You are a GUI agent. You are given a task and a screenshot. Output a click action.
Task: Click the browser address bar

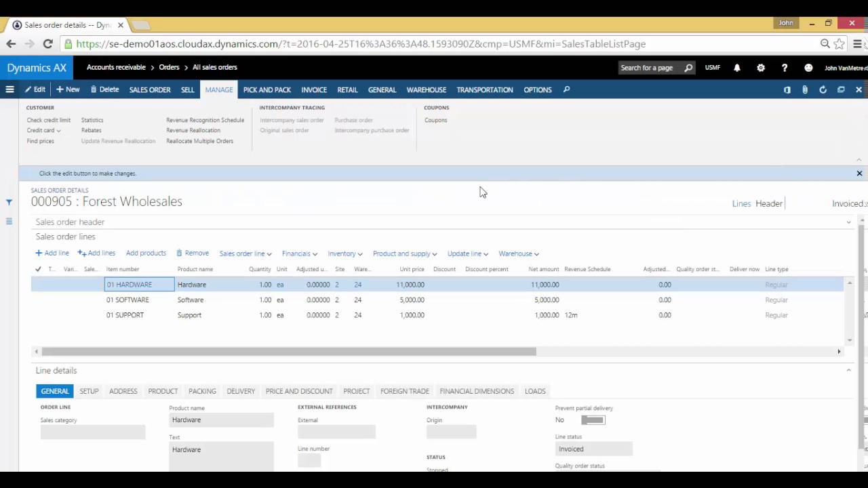(x=441, y=43)
